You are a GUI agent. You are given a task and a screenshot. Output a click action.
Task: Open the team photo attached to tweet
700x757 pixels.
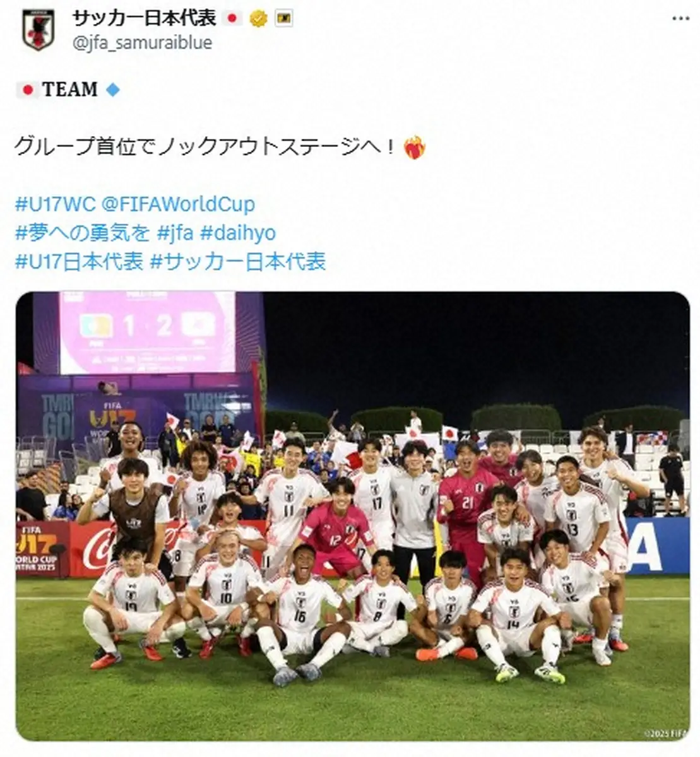point(352,516)
